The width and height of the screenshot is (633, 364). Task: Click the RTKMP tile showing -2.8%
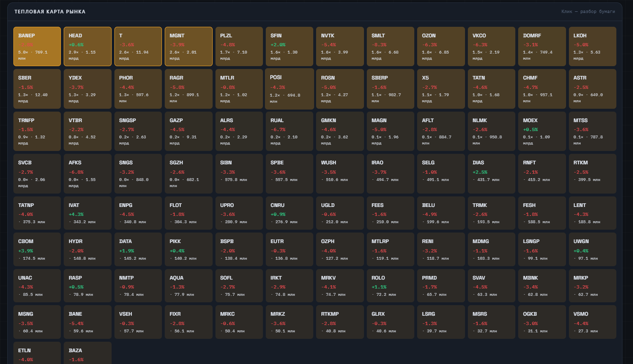tap(340, 322)
